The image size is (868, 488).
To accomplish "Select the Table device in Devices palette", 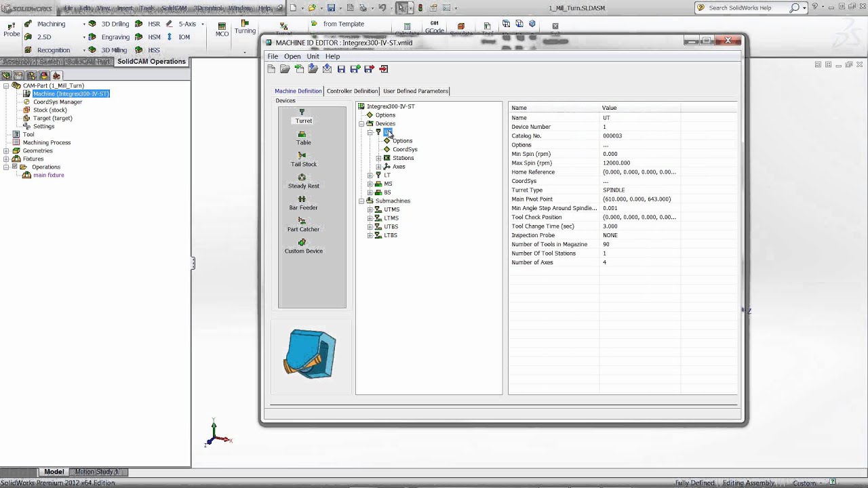I will click(302, 138).
